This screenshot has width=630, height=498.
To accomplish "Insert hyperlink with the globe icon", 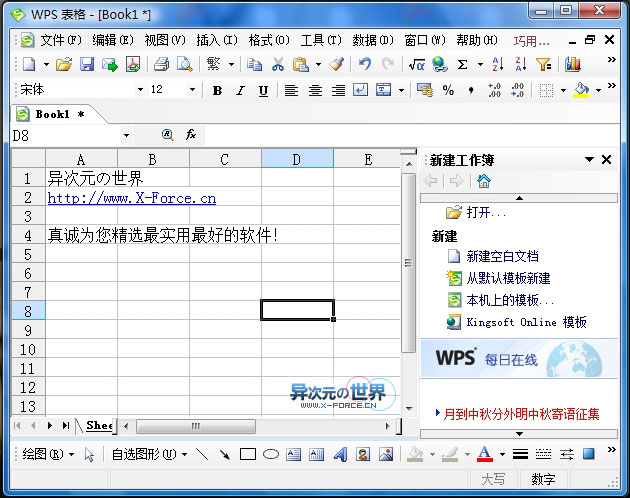I will [x=440, y=64].
